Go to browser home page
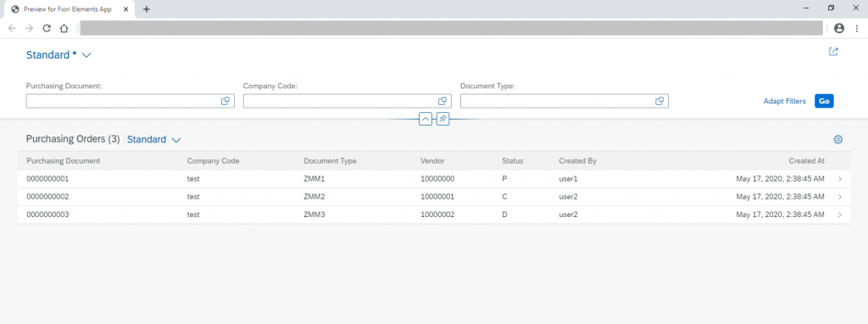Image resolution: width=868 pixels, height=324 pixels. point(64,28)
